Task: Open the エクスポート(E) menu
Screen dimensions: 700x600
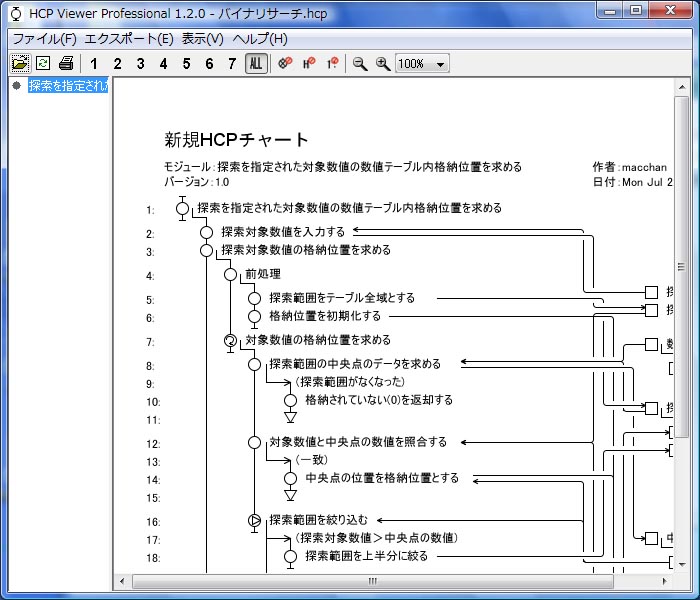Action: (129, 39)
